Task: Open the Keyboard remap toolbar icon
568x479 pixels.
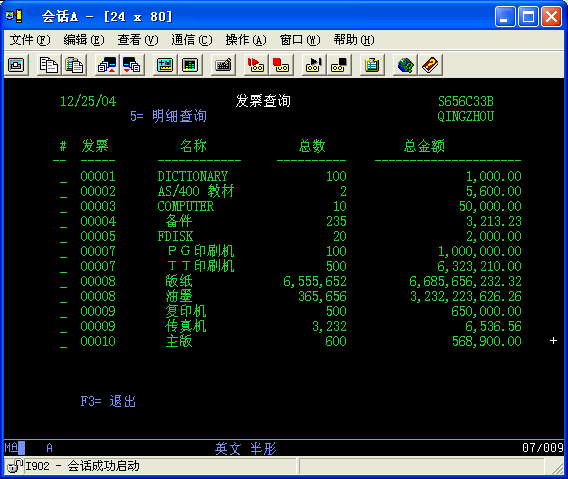Action: (x=223, y=65)
